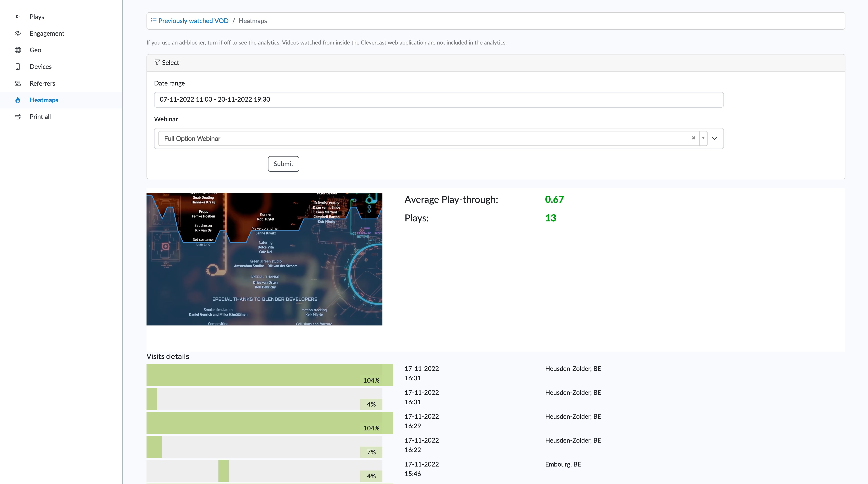This screenshot has width=868, height=484.
Task: Click the 17-11-2022 16:29 timestamp
Action: click(422, 421)
